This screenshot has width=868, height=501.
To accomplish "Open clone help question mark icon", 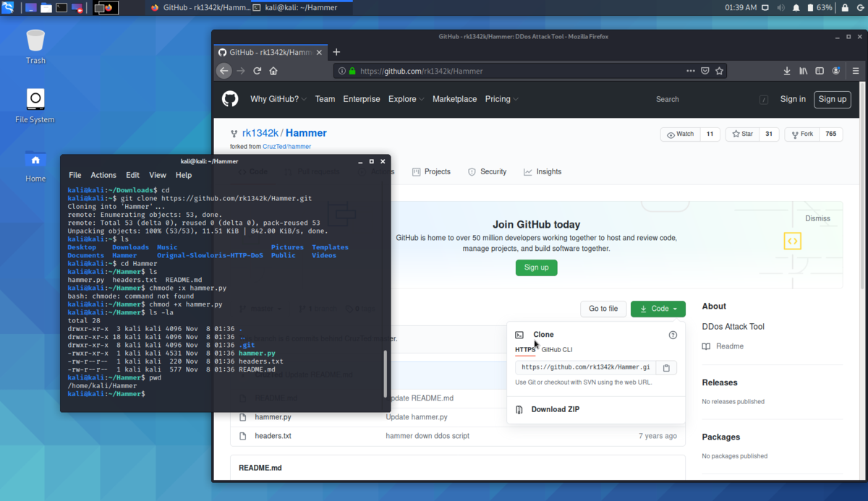I will click(x=673, y=335).
